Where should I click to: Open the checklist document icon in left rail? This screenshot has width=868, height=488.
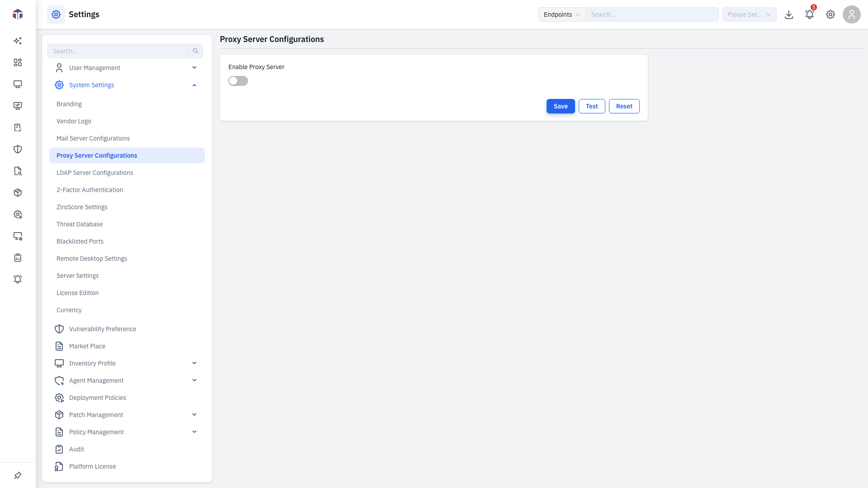coord(18,127)
